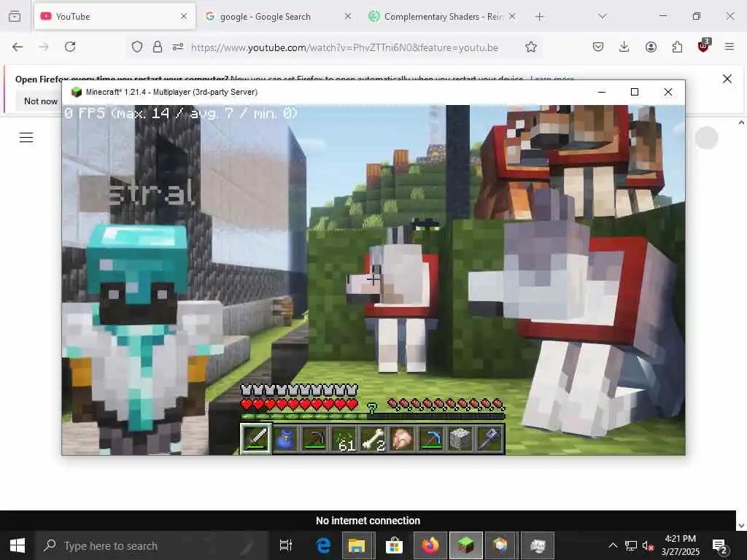Open the tracking protection shield icon
Screen dimensions: 747x560
tap(137, 47)
